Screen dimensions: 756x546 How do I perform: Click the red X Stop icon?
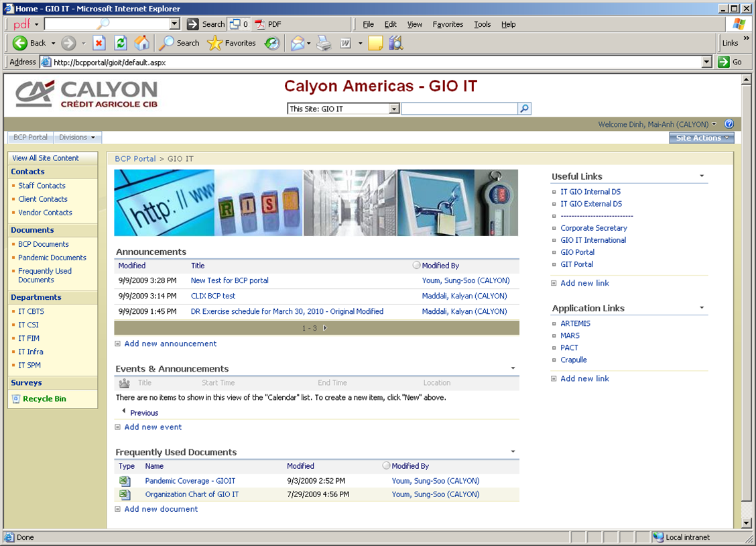tap(99, 43)
